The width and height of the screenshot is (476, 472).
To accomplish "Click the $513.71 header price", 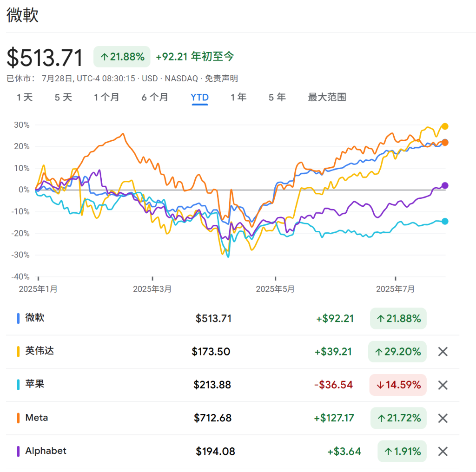I will (45, 58).
